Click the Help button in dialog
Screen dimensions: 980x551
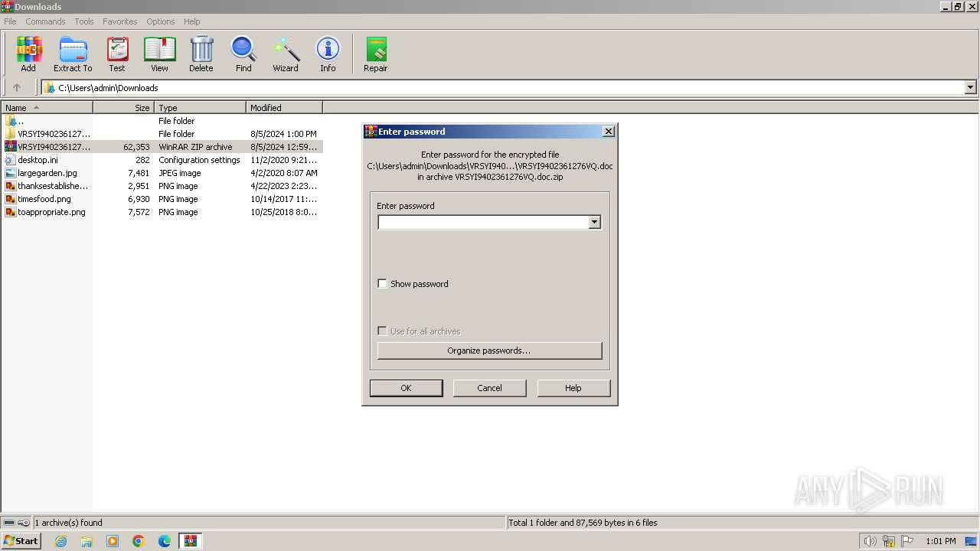tap(573, 388)
